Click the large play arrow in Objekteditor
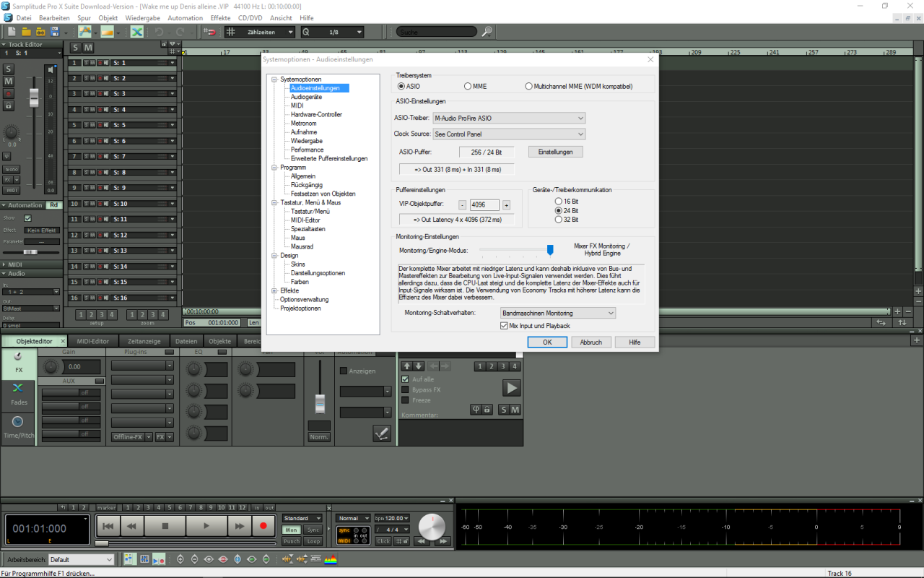Screen dimensions: 924x578 click(511, 388)
